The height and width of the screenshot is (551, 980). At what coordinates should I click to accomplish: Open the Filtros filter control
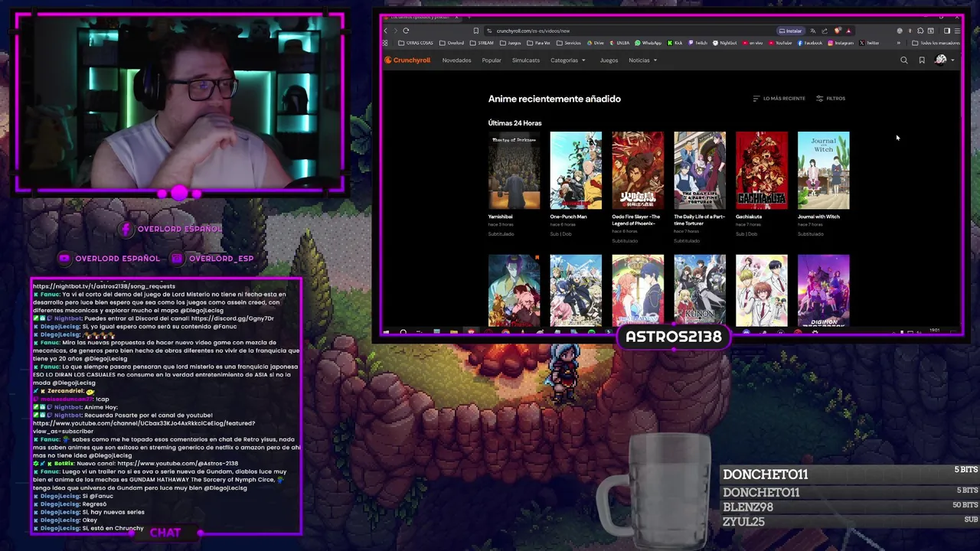click(831, 99)
